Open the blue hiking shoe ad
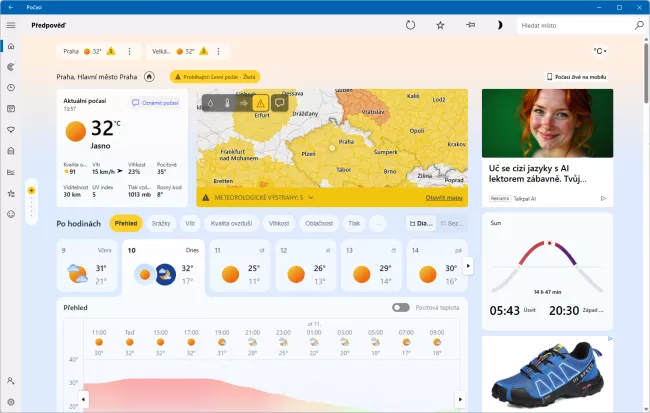The height and width of the screenshot is (413, 650). pyautogui.click(x=547, y=374)
